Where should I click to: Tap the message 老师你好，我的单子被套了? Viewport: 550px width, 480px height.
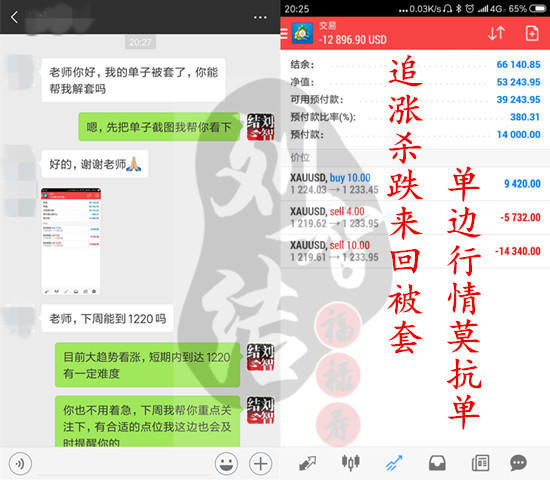133,80
